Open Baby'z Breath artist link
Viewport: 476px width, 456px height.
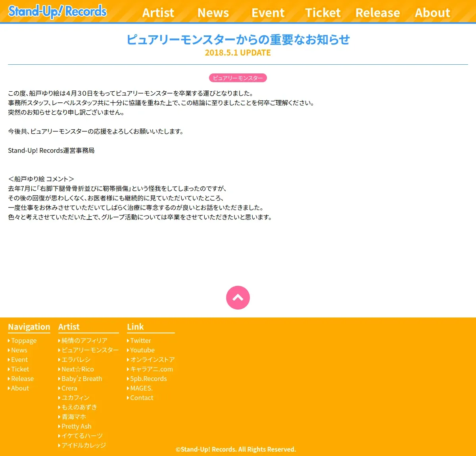pos(80,379)
